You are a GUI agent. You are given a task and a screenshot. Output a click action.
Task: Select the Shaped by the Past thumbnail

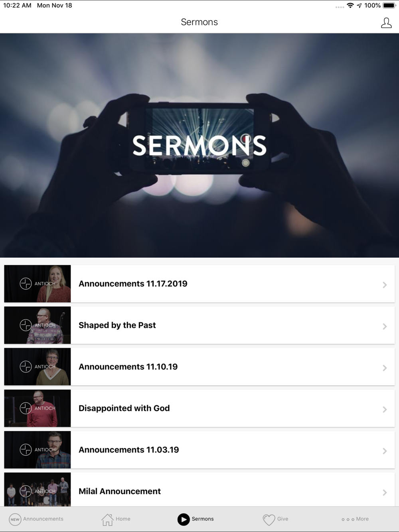point(38,325)
